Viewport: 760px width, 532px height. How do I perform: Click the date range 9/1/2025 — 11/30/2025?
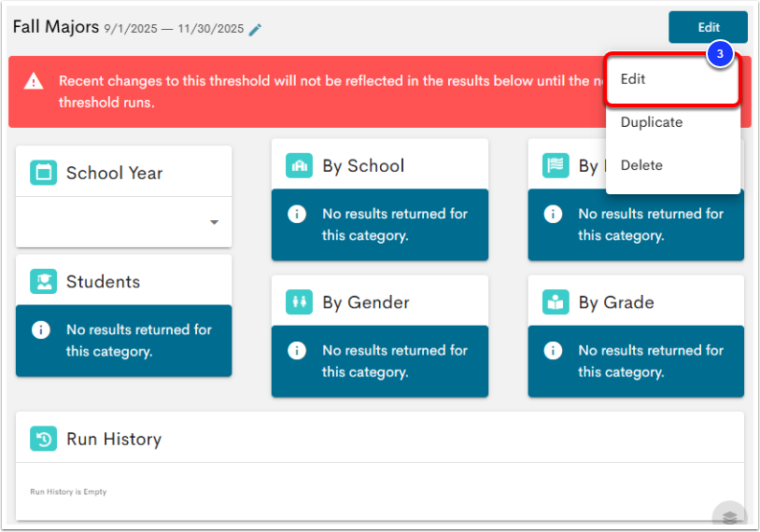coord(174,29)
